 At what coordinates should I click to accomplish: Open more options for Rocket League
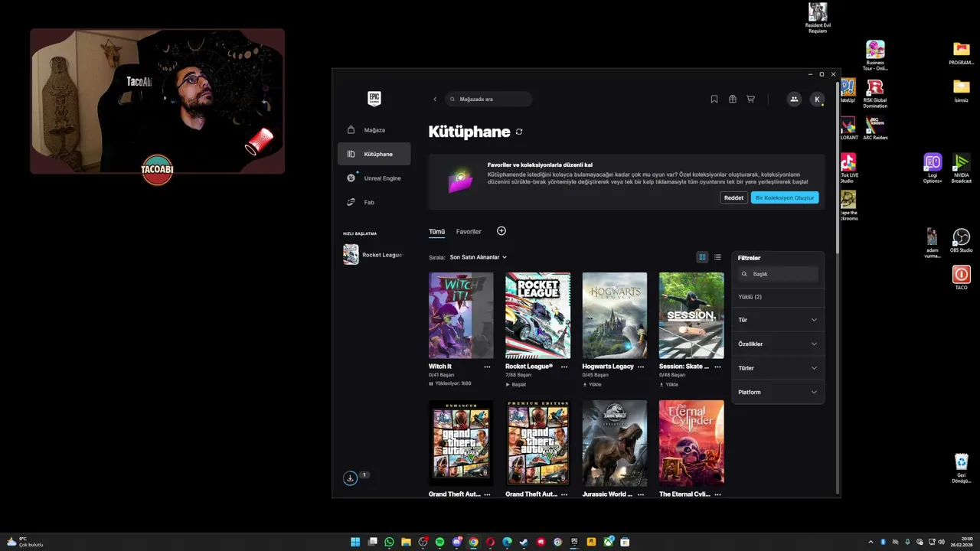(x=564, y=367)
